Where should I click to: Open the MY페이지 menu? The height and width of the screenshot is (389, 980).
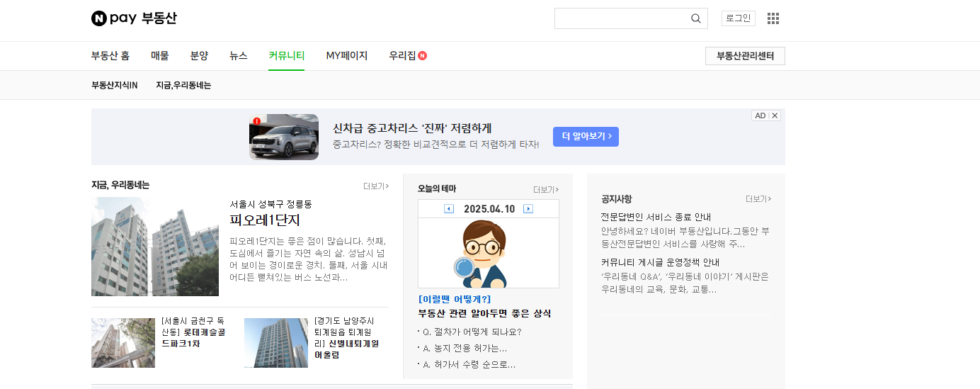[x=347, y=56]
